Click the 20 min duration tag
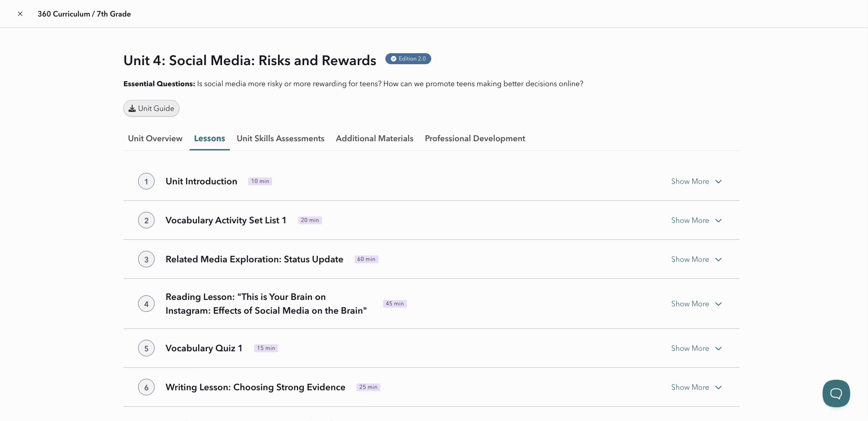 310,220
